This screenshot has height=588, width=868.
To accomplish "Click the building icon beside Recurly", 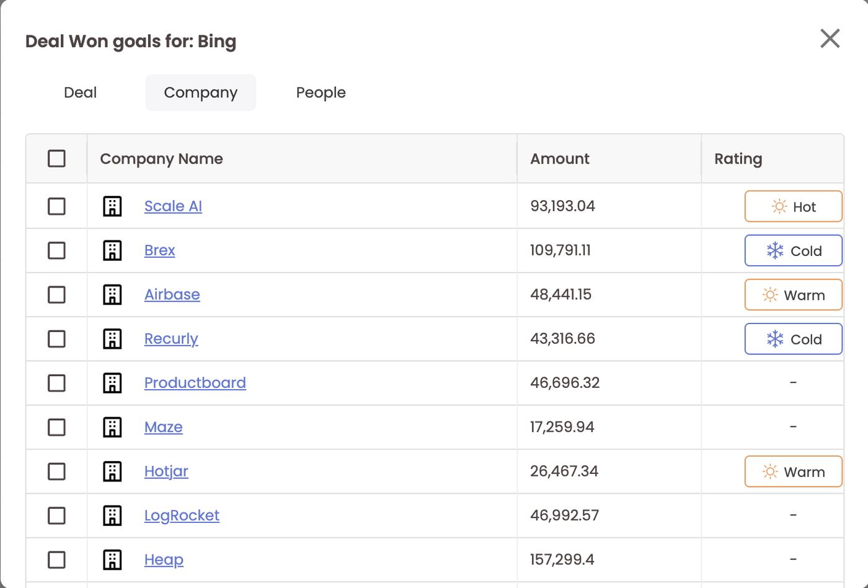I will pos(112,339).
